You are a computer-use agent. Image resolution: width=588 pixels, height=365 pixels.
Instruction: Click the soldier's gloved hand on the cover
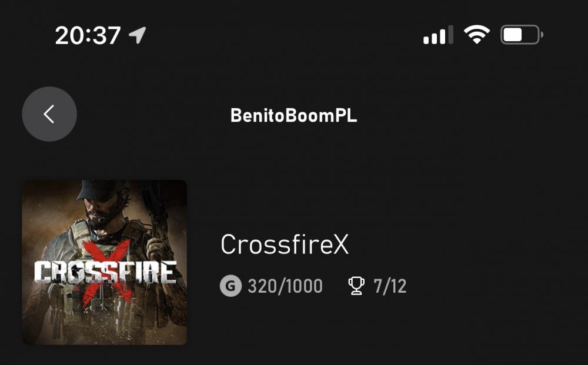click(x=158, y=247)
